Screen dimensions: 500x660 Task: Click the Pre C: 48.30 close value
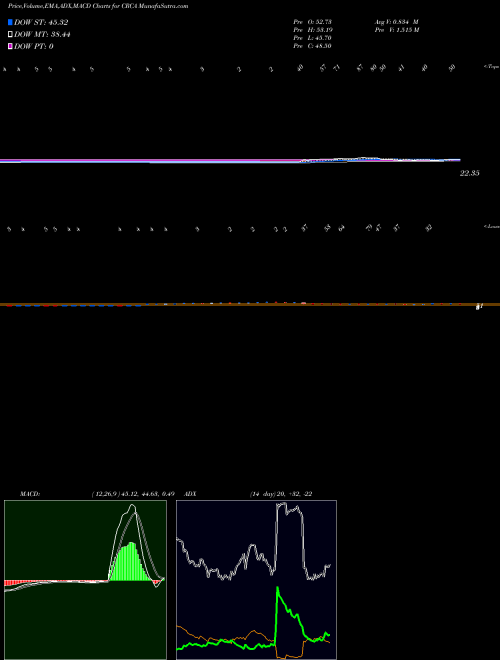tap(313, 46)
